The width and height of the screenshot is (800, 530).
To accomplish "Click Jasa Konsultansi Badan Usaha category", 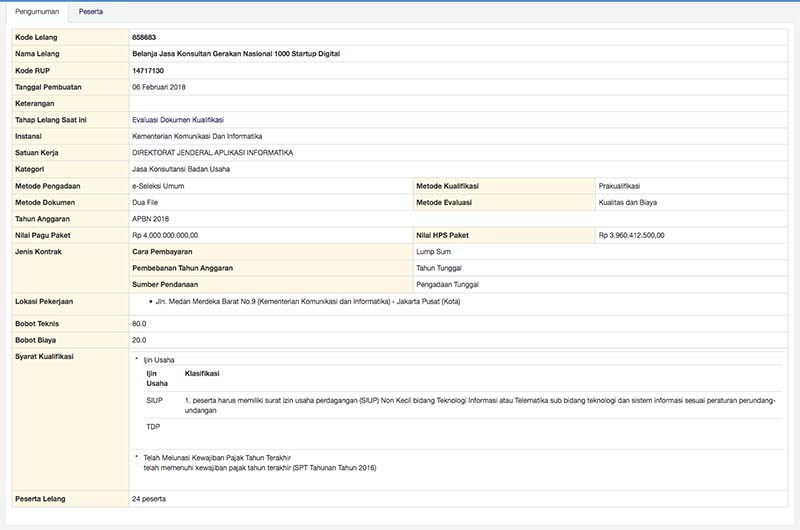I will click(182, 169).
